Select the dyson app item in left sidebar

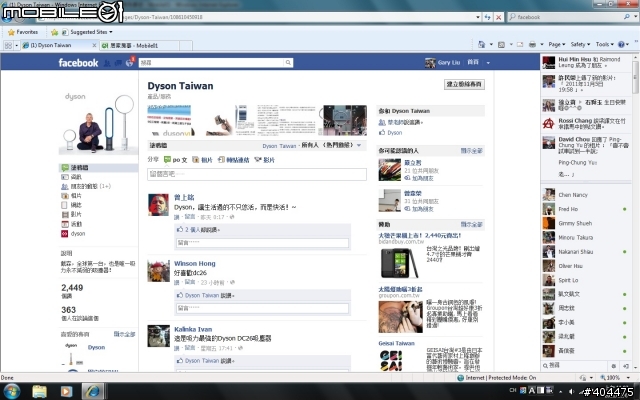click(73, 233)
